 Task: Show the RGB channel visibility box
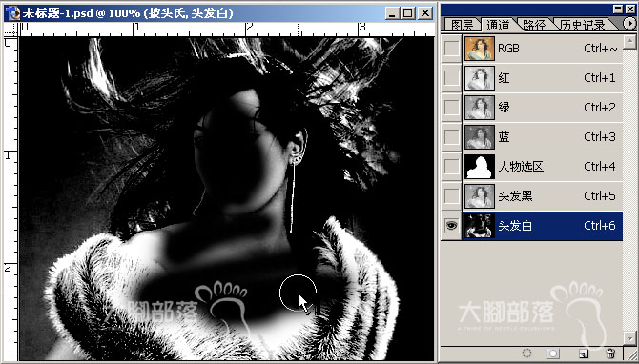point(451,49)
